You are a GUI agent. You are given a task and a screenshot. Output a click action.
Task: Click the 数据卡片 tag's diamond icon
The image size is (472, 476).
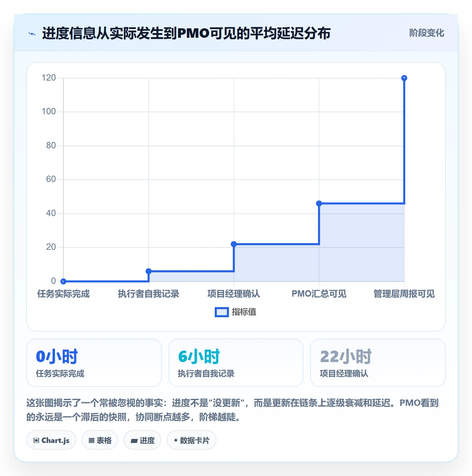[176, 440]
